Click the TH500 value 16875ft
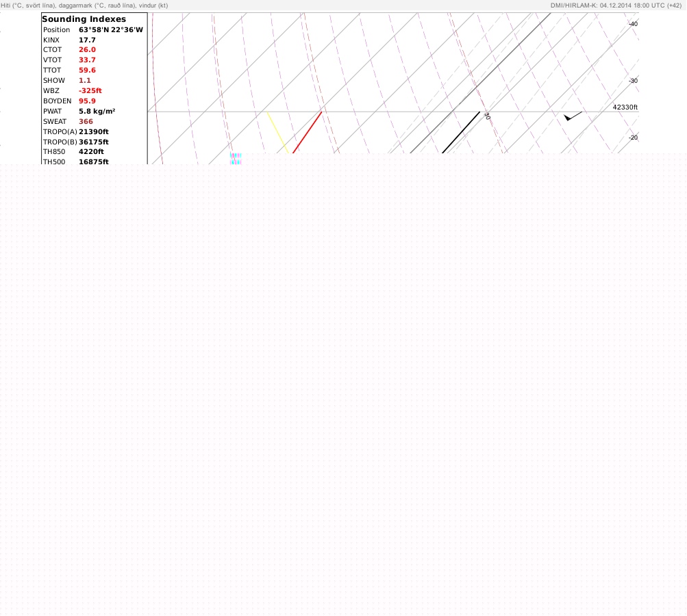The height and width of the screenshot is (616, 687). 94,162
